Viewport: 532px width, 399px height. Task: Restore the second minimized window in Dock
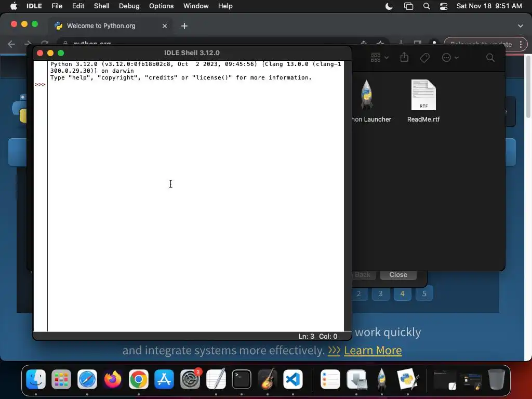[x=471, y=381]
